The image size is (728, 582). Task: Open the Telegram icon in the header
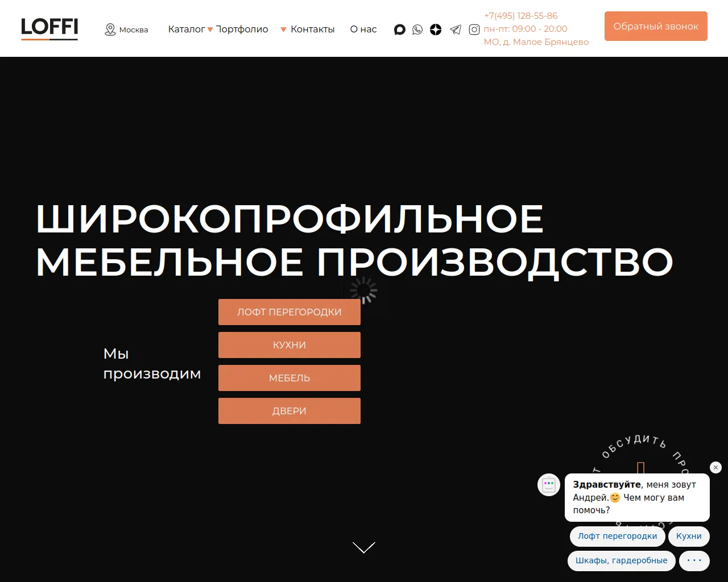tap(455, 30)
